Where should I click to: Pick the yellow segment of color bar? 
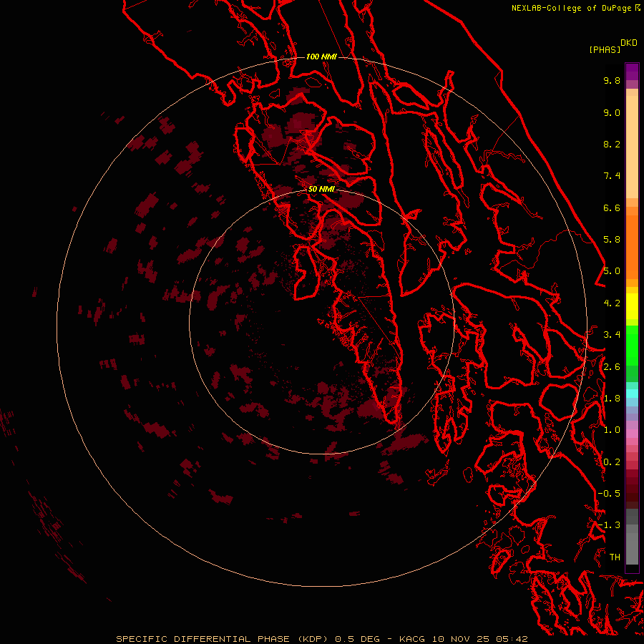632,306
